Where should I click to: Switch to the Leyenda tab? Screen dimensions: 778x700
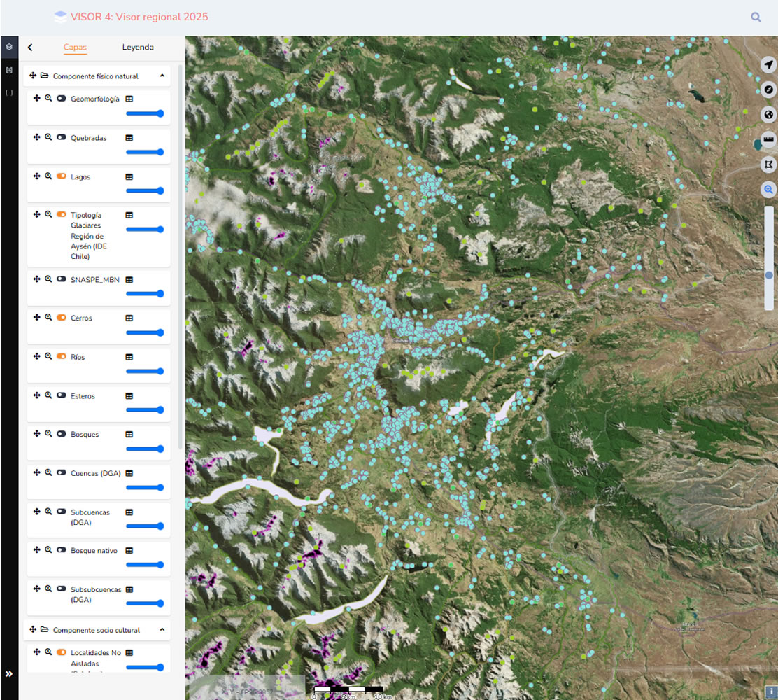(138, 48)
